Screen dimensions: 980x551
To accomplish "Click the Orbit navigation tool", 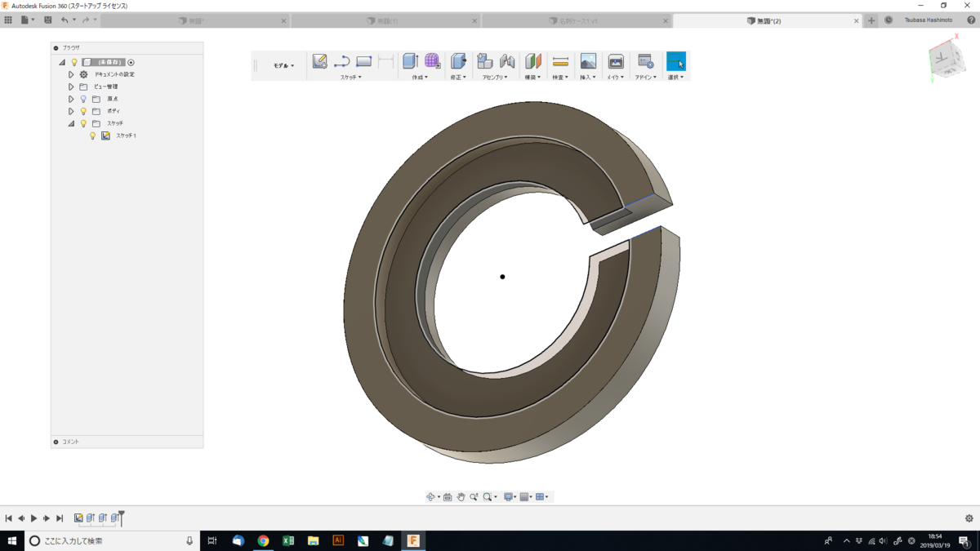I will click(x=431, y=496).
